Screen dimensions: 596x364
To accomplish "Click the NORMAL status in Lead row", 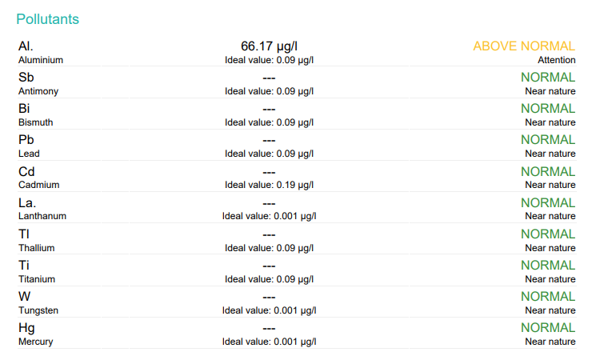I will click(548, 139).
